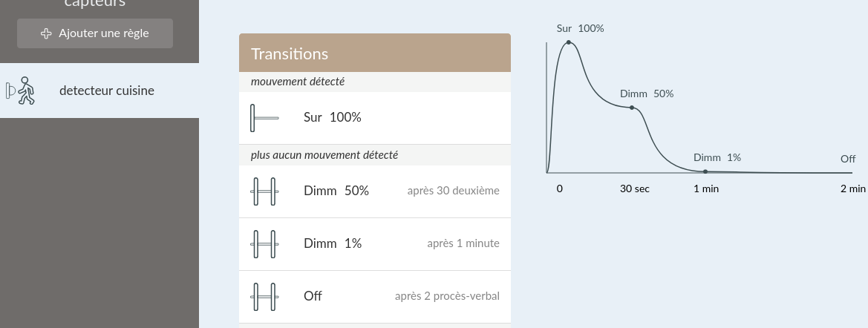Select the Dimm 1% level label
Viewport: 868px width, 328px height.
(x=333, y=244)
